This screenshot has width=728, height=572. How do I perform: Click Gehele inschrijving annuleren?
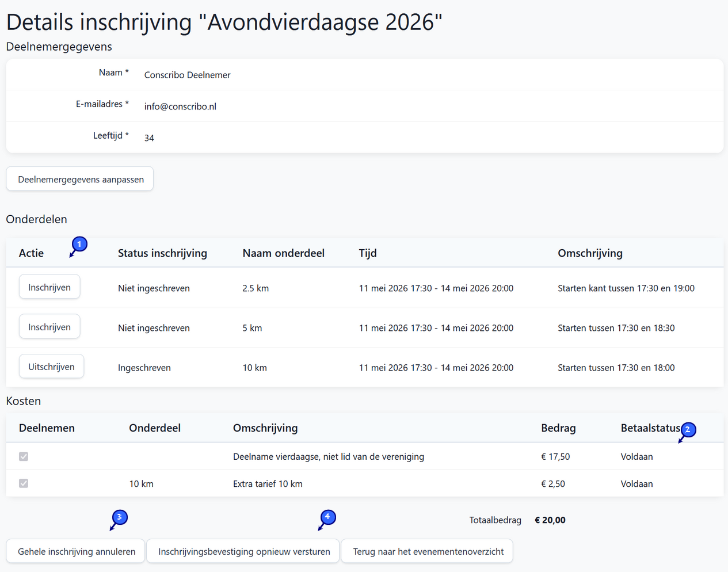pyautogui.click(x=75, y=551)
